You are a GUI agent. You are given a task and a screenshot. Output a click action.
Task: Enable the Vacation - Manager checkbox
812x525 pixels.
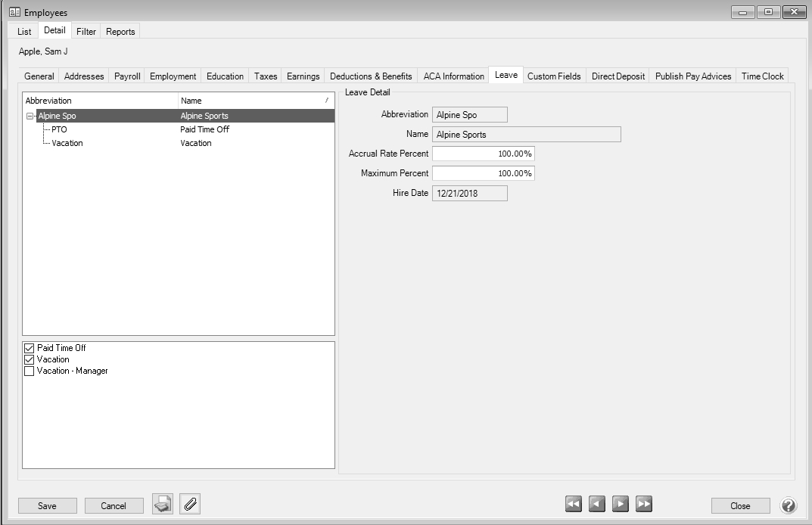[30, 371]
